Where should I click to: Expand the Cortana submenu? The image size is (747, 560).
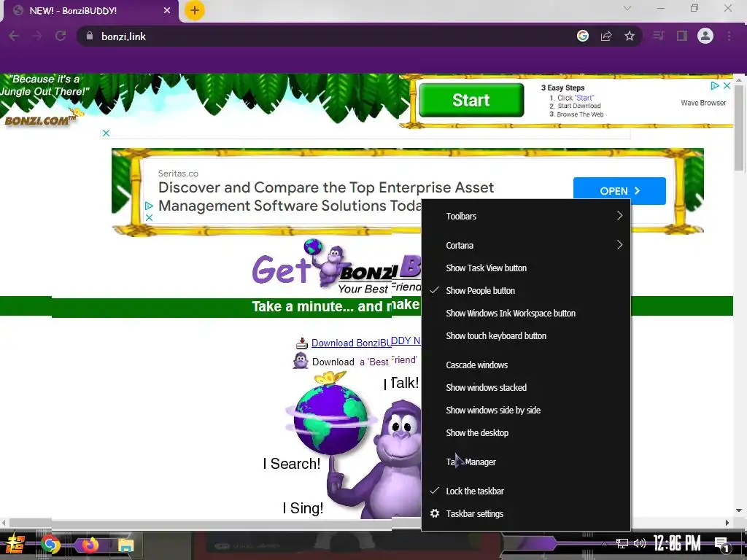[526, 245]
